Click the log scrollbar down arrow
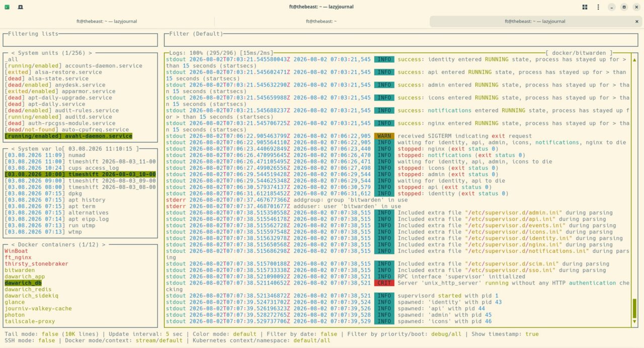 (634, 321)
